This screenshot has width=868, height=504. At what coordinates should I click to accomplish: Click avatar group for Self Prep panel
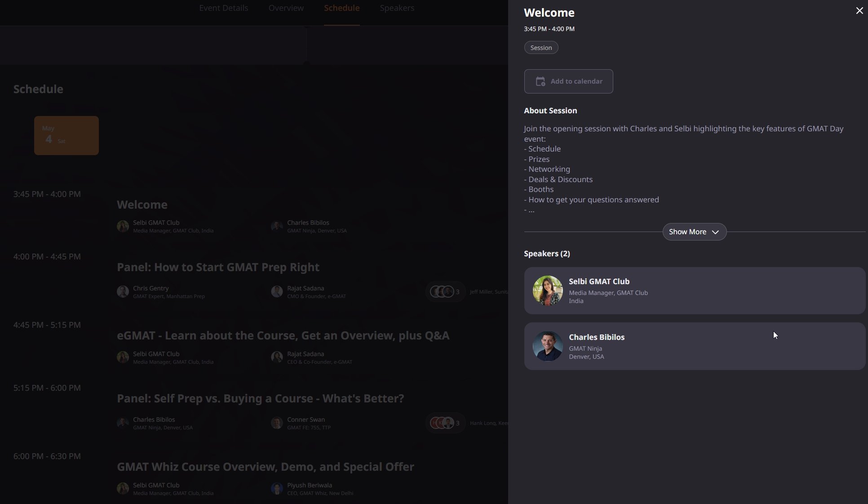(x=445, y=423)
